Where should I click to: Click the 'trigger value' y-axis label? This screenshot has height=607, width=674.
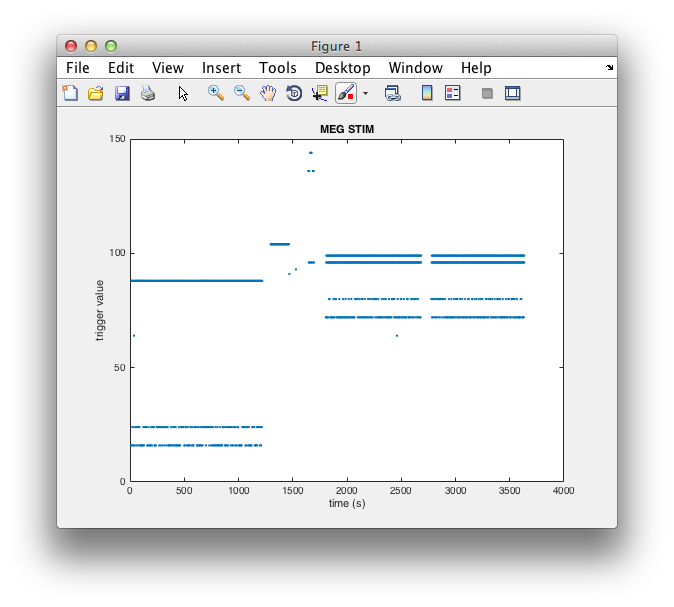tap(99, 310)
